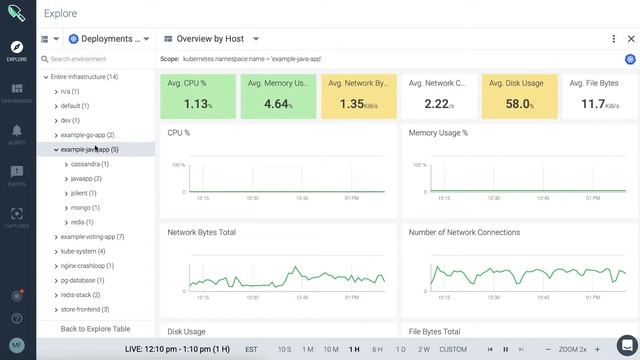Screen dimensions: 640x360
Task: Step back to previous time window
Action: [x=490, y=349]
